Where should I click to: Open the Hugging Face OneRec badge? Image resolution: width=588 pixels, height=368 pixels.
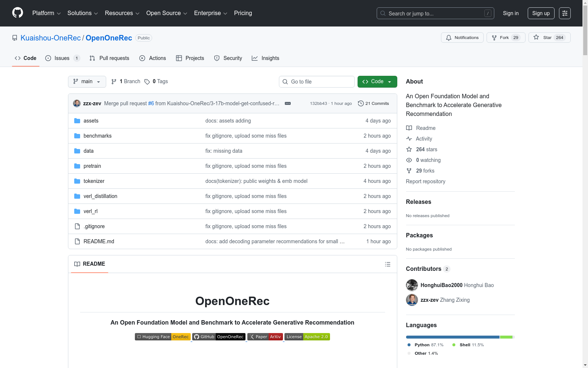click(x=163, y=337)
